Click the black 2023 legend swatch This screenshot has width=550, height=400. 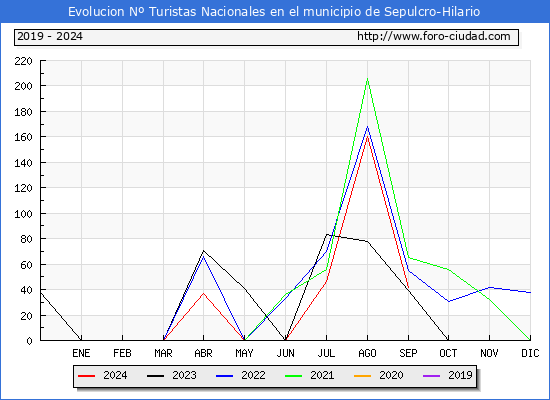point(155,376)
